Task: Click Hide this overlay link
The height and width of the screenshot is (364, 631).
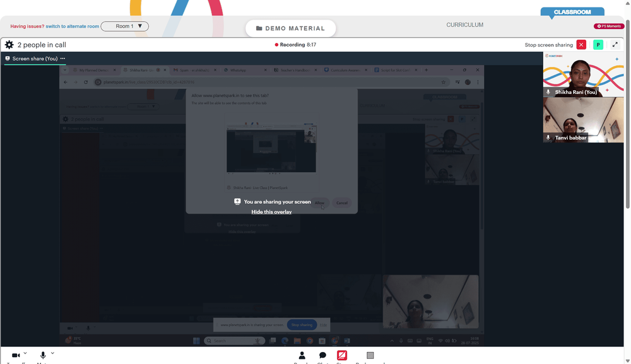Action: pos(271,212)
